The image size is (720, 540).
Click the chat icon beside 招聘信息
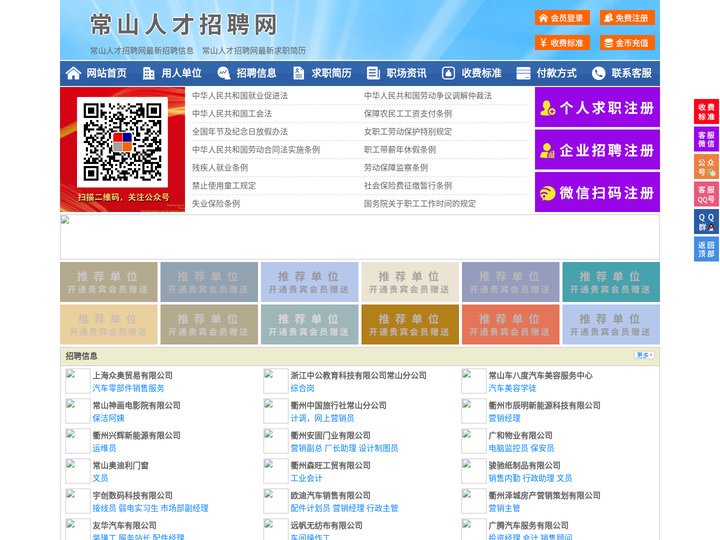coord(224,73)
